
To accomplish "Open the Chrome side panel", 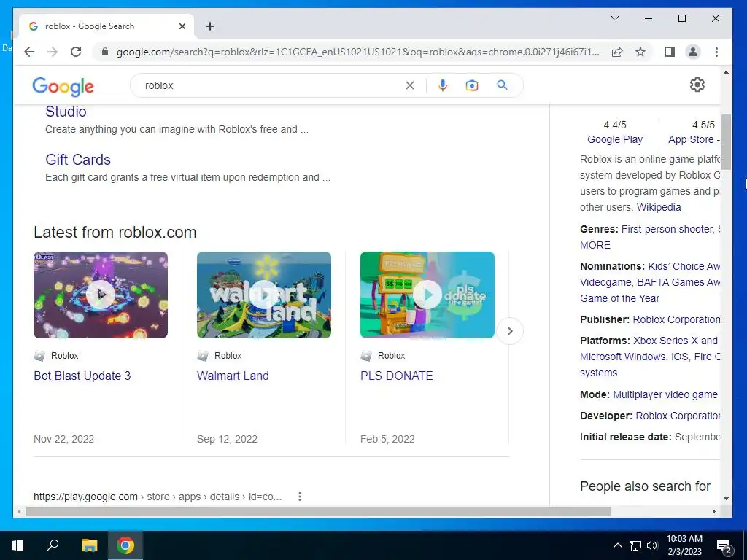I will point(670,52).
